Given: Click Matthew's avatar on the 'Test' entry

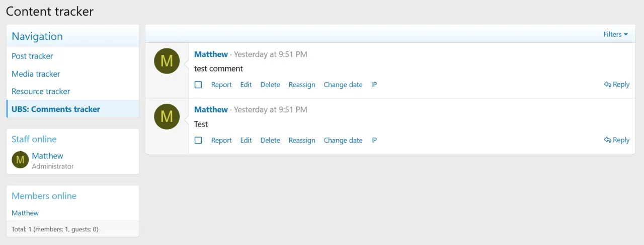Looking at the screenshot, I should (x=167, y=116).
